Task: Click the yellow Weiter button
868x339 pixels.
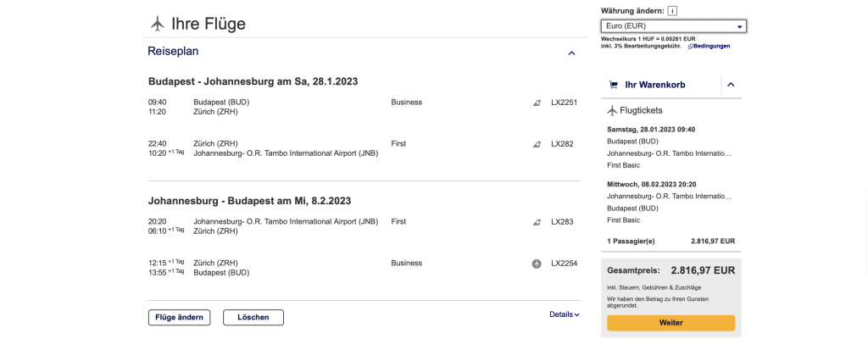Action: [670, 323]
